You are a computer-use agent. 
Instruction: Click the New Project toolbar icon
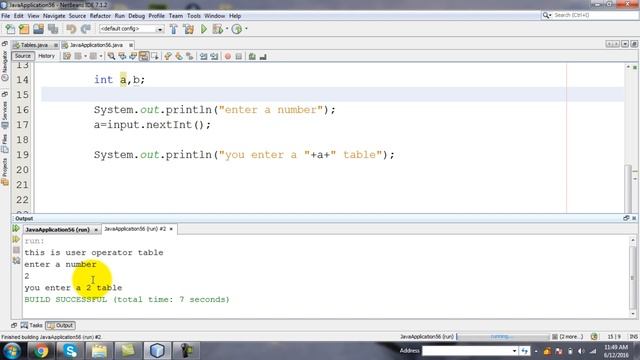24,29
